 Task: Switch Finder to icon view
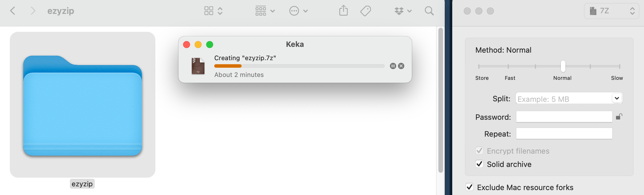point(209,11)
